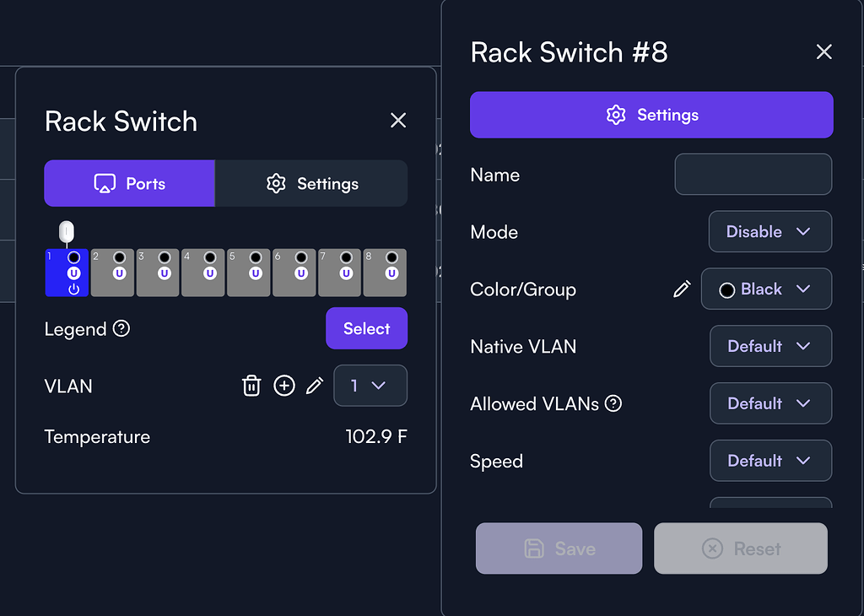Open the Black color group swatch
Image resolution: width=864 pixels, height=616 pixels.
pos(766,289)
